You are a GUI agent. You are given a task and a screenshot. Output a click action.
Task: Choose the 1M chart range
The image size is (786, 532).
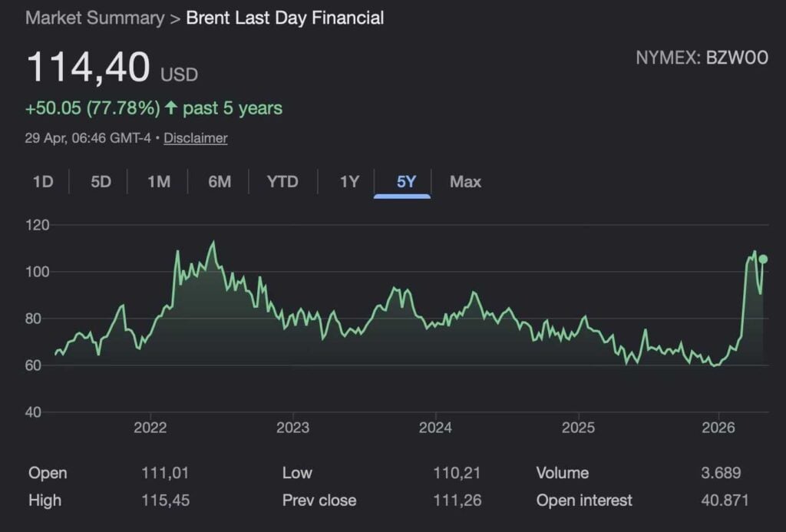(159, 182)
